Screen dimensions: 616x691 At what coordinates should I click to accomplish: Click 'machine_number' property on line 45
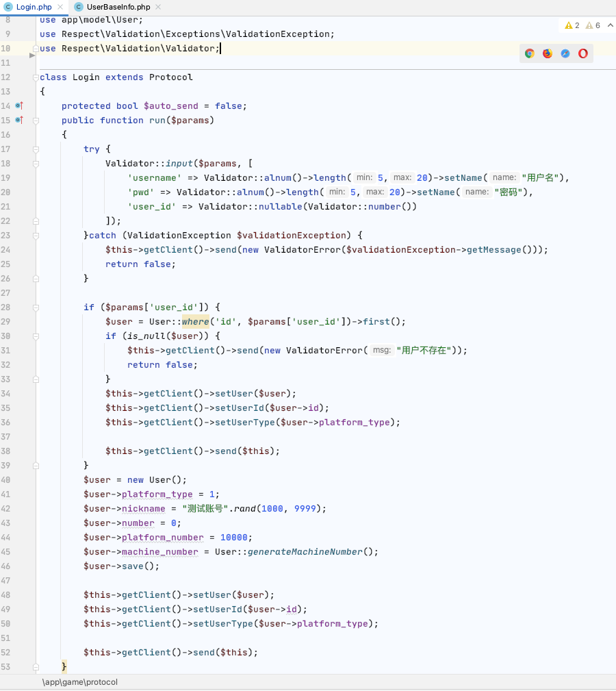click(160, 552)
